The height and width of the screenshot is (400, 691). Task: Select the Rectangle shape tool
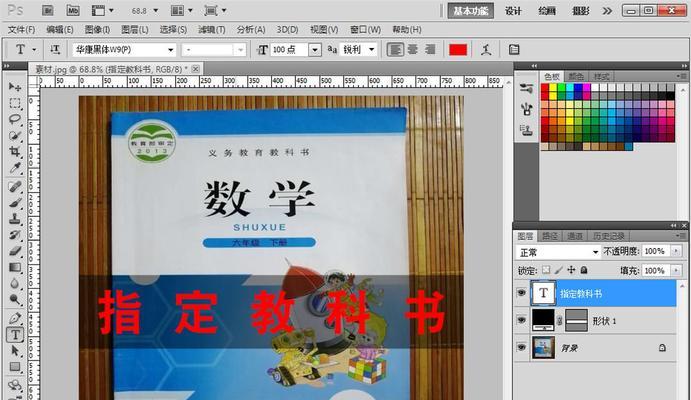click(x=15, y=367)
